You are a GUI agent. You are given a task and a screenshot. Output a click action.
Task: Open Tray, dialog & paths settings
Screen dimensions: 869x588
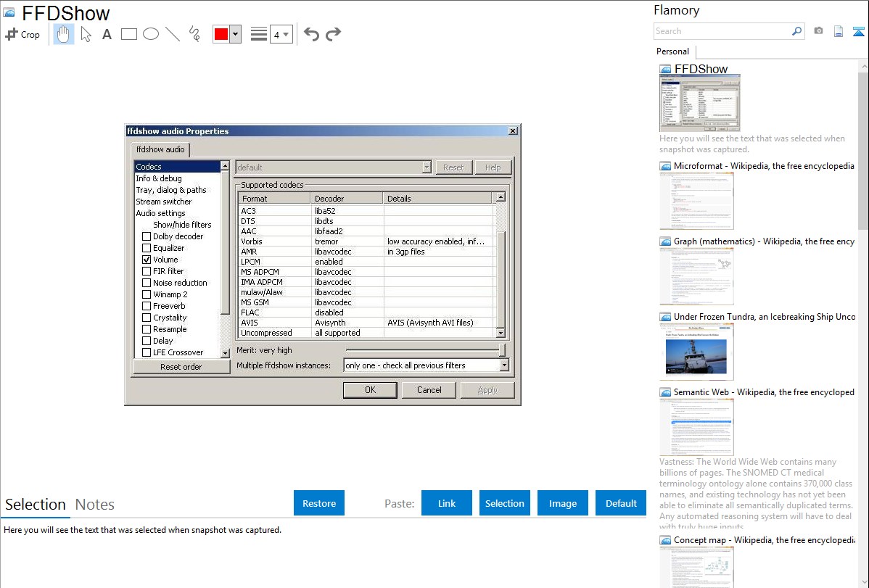tap(171, 190)
